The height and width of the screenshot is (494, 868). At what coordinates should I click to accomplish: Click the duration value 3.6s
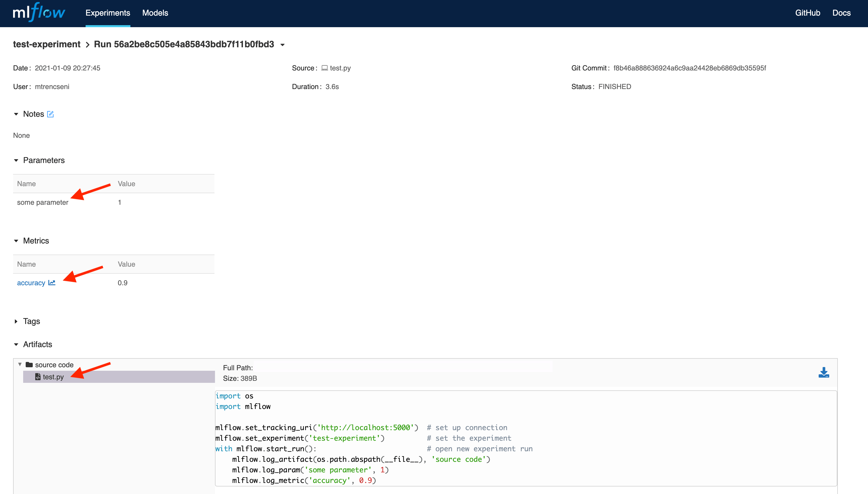(332, 87)
